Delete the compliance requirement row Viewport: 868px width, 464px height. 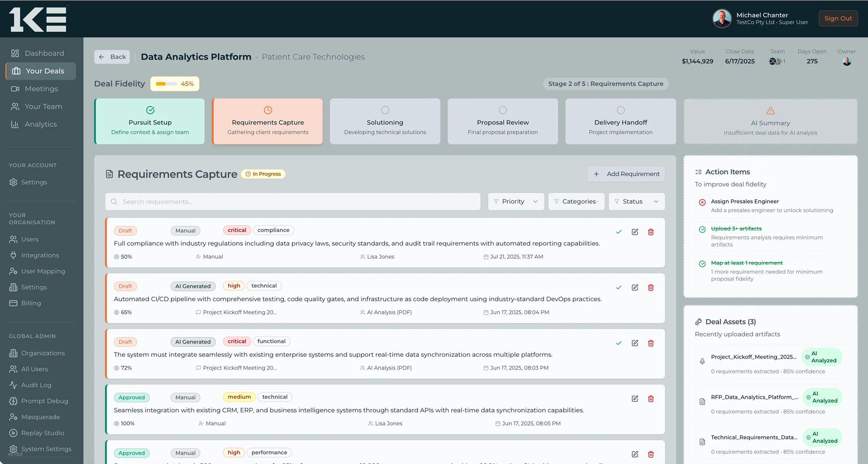(x=651, y=232)
